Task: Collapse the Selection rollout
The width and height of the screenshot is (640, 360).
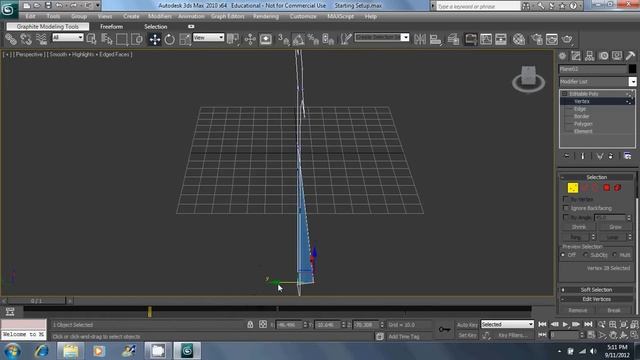Action: pyautogui.click(x=596, y=177)
